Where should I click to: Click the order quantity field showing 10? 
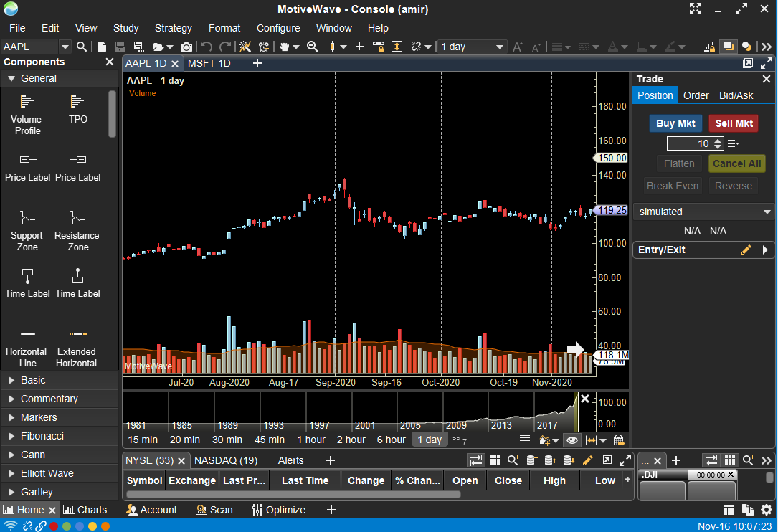tap(689, 144)
